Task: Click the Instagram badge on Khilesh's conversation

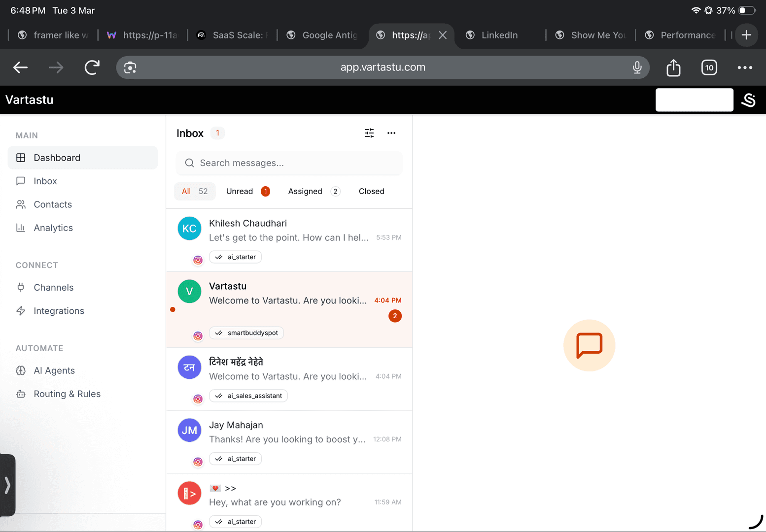Action: [198, 260]
